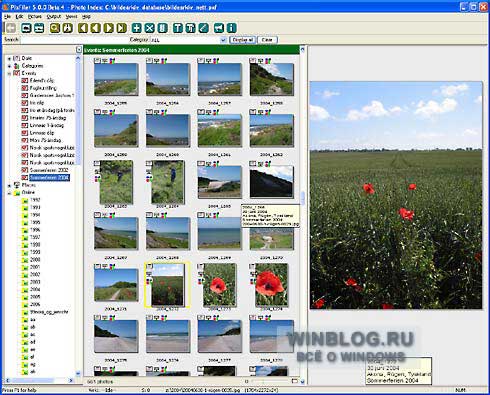Collapse the Events tree node
Screen dimensions: 490x395
[x=9, y=73]
